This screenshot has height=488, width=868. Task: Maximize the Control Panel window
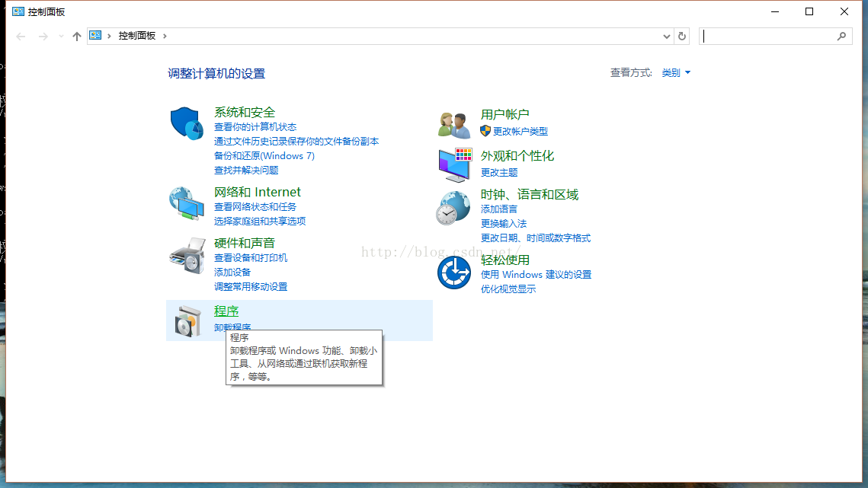809,11
